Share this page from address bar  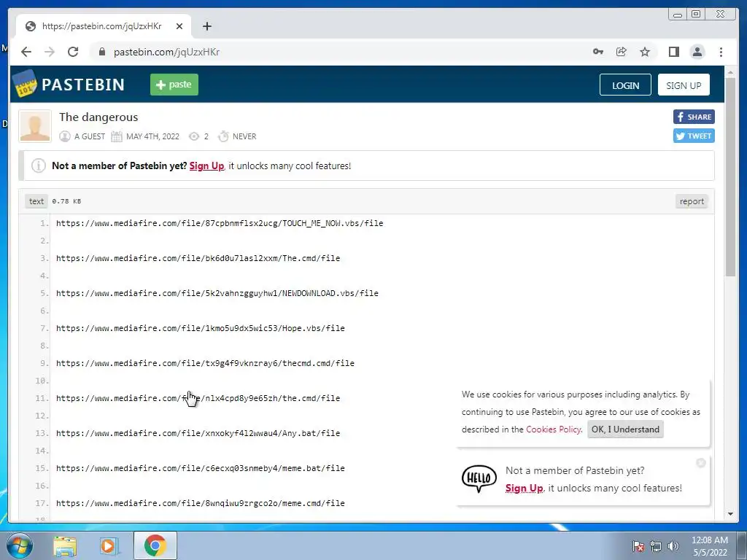click(x=622, y=52)
